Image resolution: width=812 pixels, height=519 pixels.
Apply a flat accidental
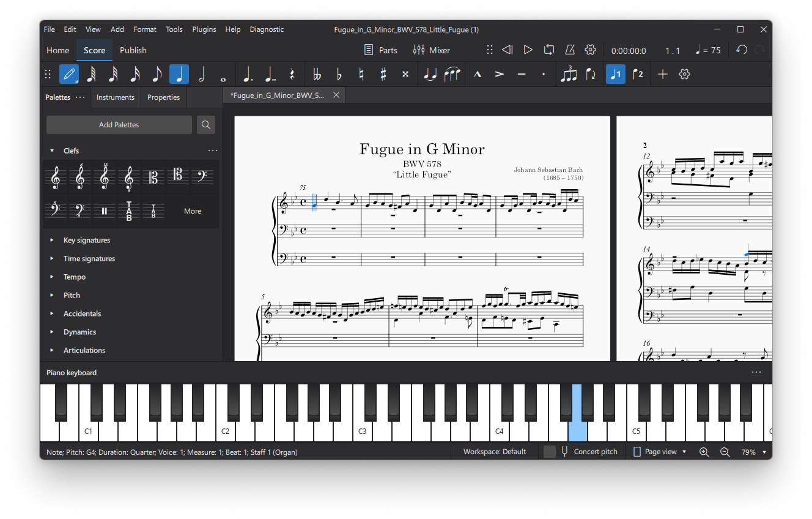[x=339, y=73]
